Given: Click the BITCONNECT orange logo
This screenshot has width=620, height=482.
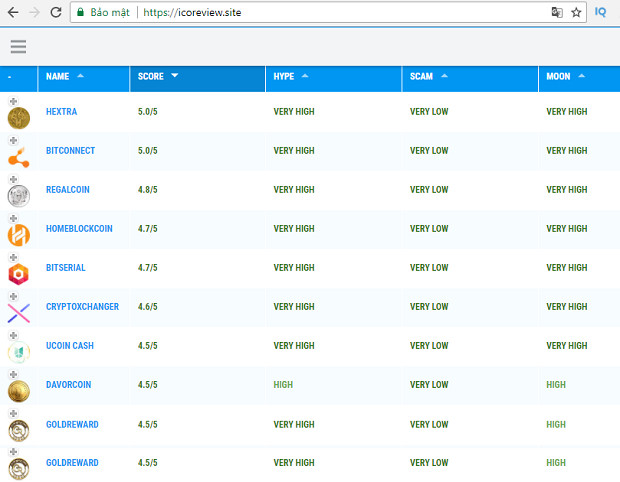Looking at the screenshot, I should point(19,157).
